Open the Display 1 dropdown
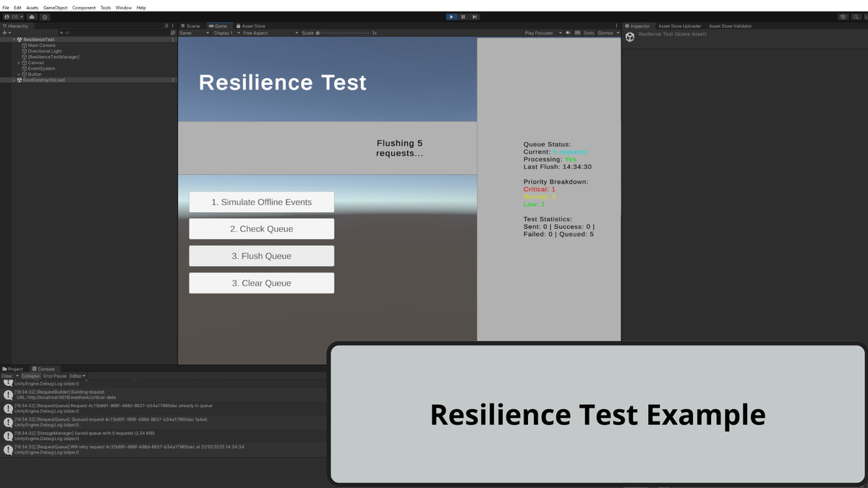 click(x=226, y=33)
